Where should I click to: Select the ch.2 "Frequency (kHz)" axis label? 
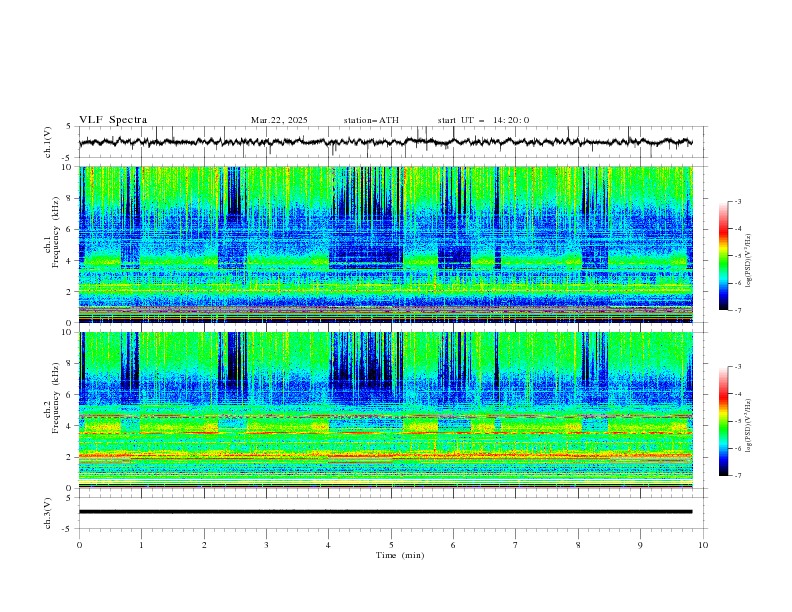point(57,398)
